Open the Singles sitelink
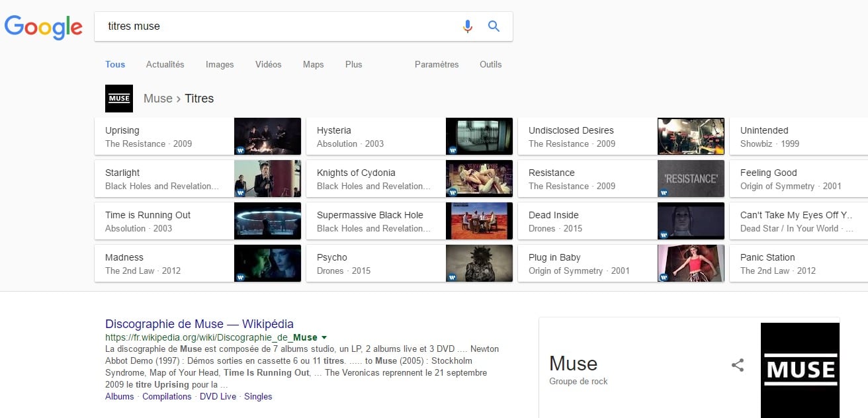868x418 pixels. (258, 396)
